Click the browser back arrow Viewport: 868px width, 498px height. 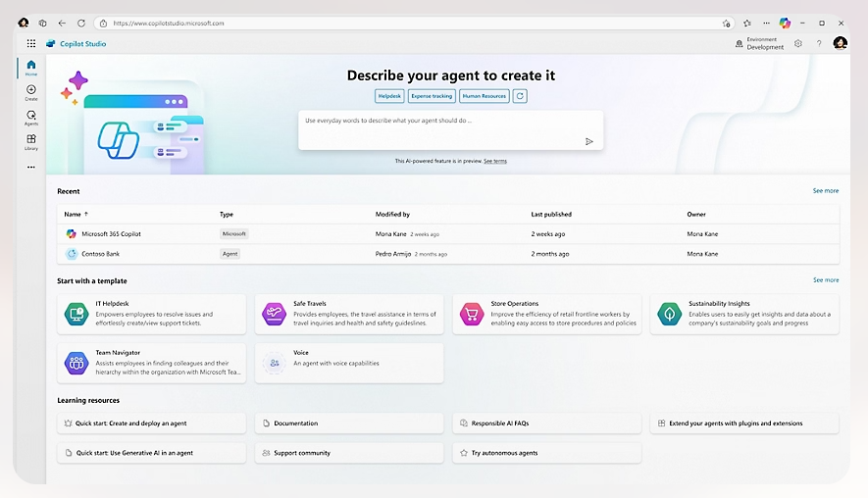point(62,24)
